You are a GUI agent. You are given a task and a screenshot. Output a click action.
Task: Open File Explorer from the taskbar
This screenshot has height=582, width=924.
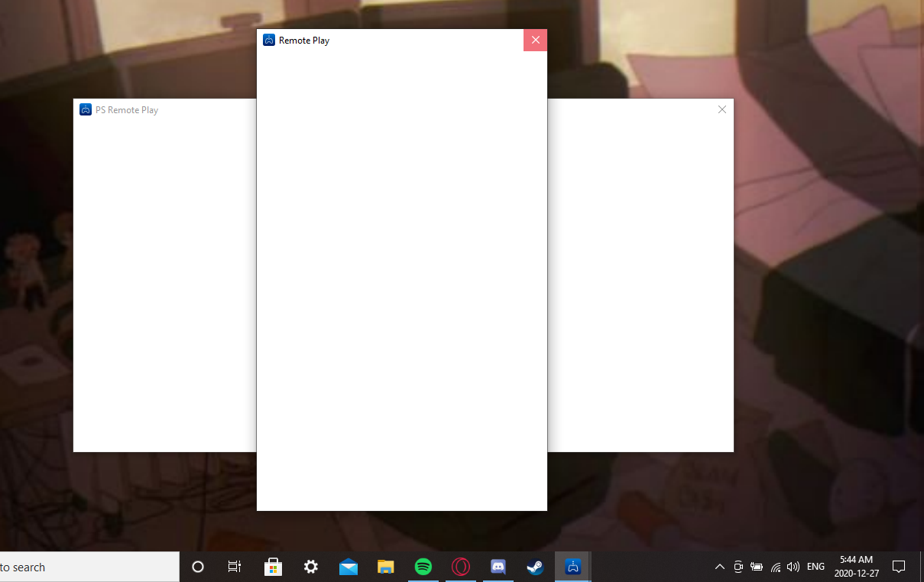pyautogui.click(x=386, y=567)
